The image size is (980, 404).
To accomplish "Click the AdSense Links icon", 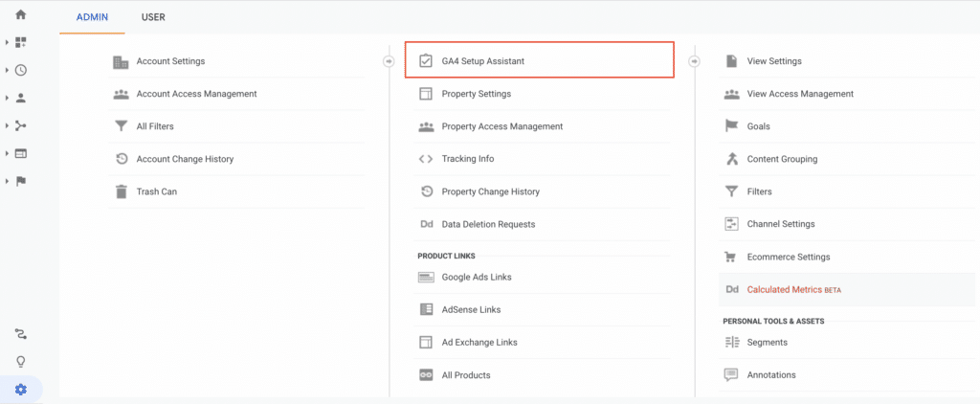I will 426,309.
